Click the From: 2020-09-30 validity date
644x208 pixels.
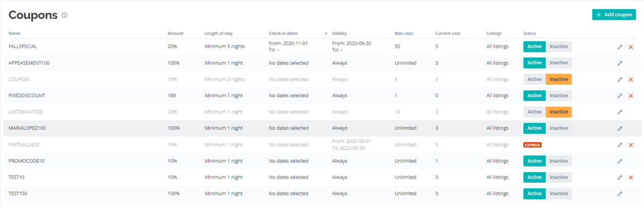pyautogui.click(x=351, y=43)
